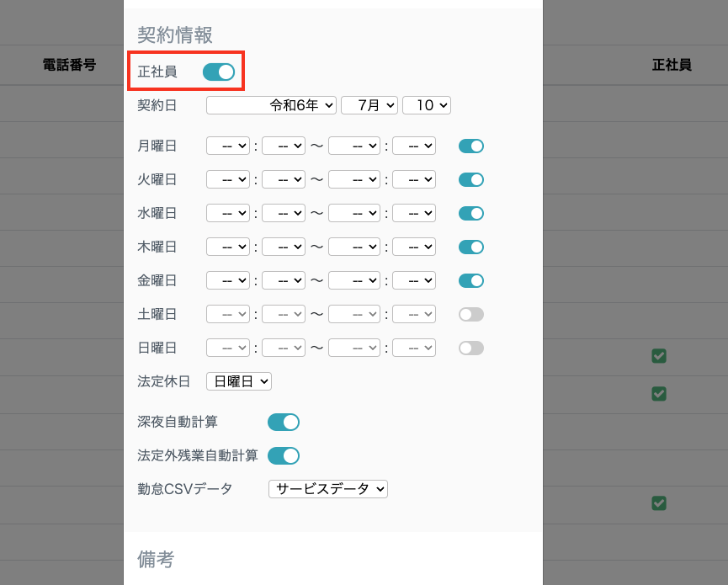The height and width of the screenshot is (585, 728).
Task: Open the day-of-month dropdown showing 10
Action: (426, 105)
